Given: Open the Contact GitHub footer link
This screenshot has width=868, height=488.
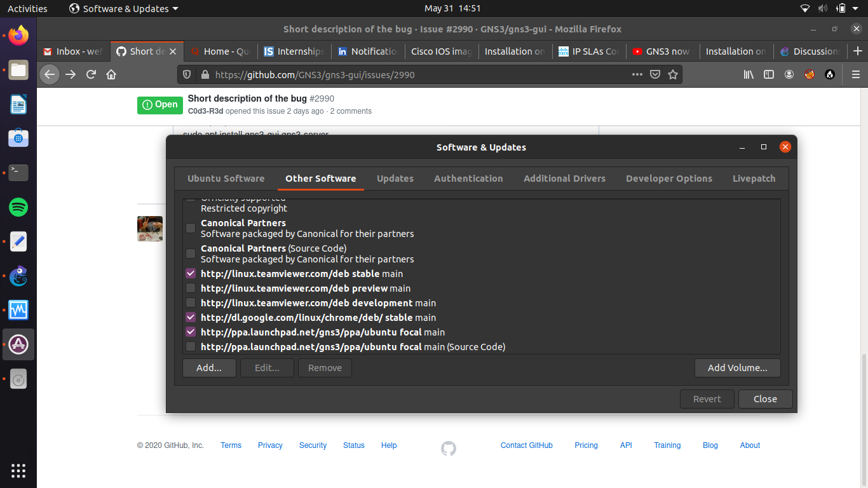Looking at the screenshot, I should pos(526,445).
